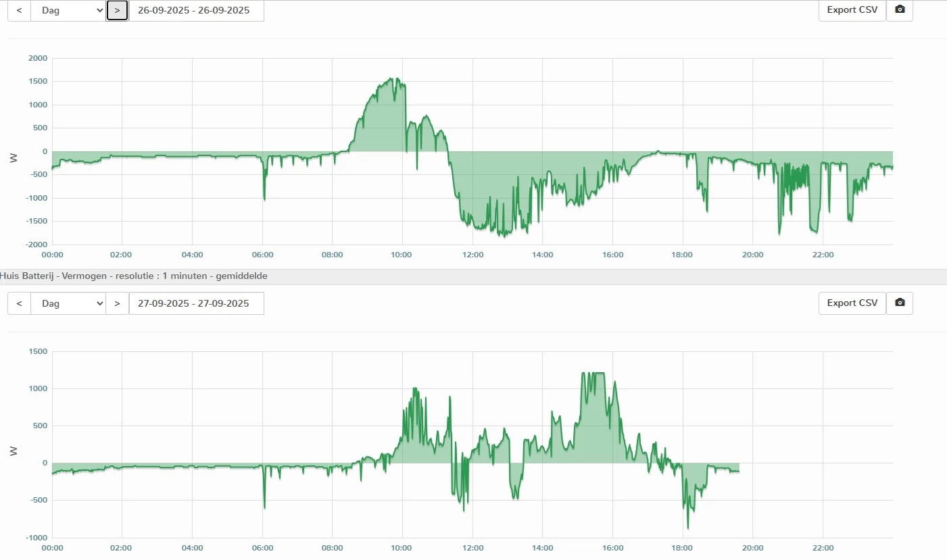
Task: Export CSV for the 26-09-2025 chart
Action: [852, 10]
